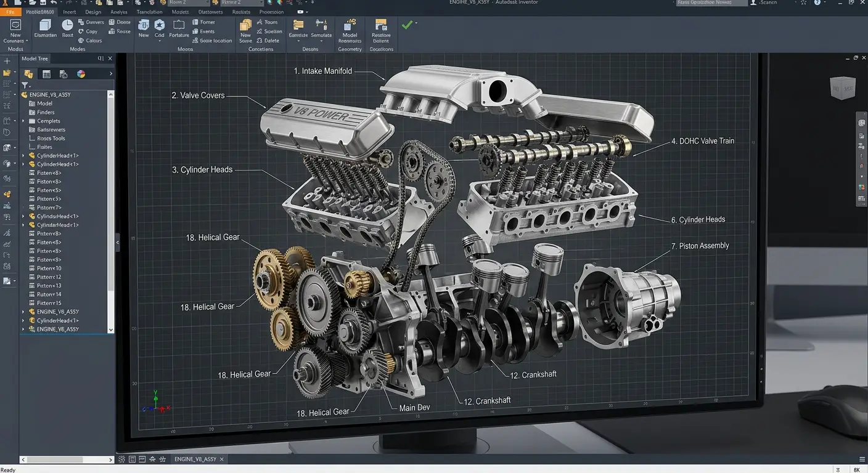Click the New Commans ribbon button
868x473 pixels.
(x=15, y=30)
